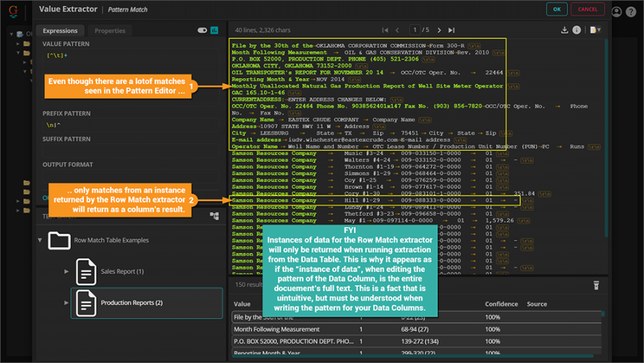This screenshot has width=644, height=363.
Task: Jump to first page of document
Action: (386, 30)
